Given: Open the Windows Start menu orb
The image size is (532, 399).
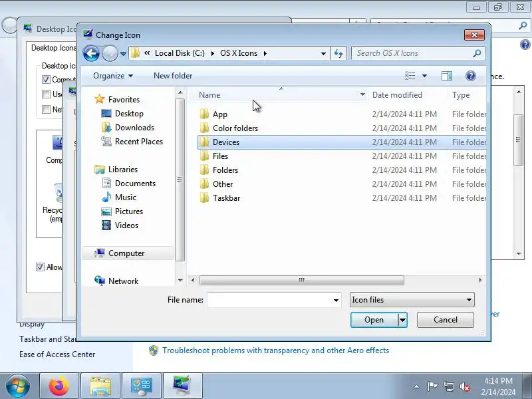Looking at the screenshot, I should (x=18, y=386).
